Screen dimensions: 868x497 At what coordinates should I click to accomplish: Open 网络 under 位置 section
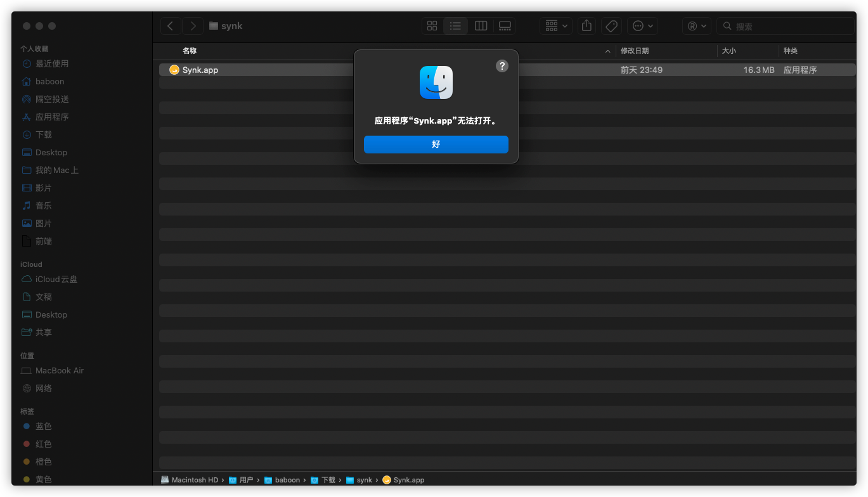pos(44,388)
